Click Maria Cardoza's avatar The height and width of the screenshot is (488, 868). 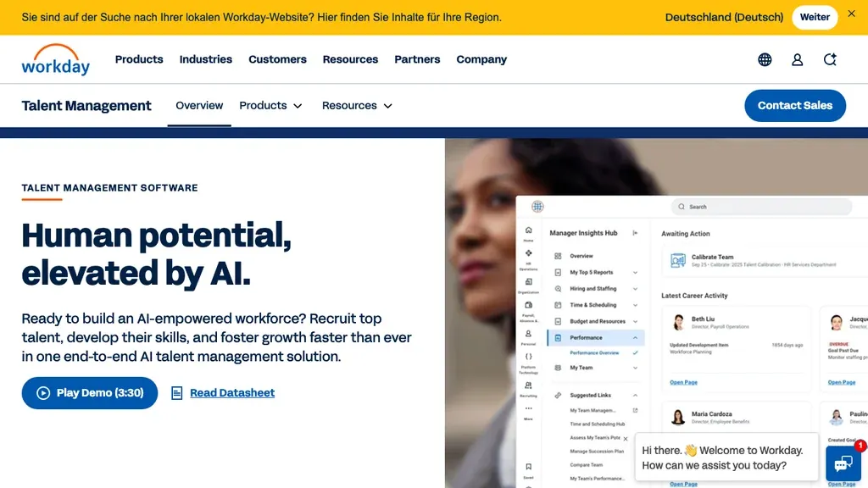coord(678,417)
